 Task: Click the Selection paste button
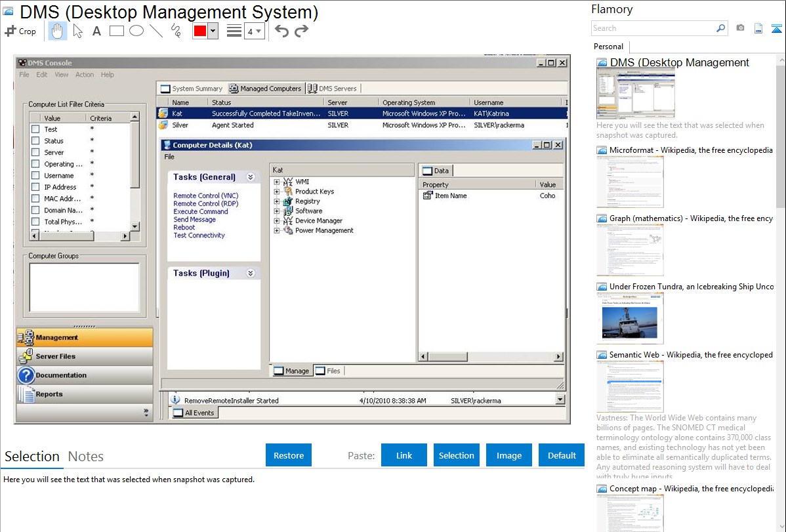(456, 455)
